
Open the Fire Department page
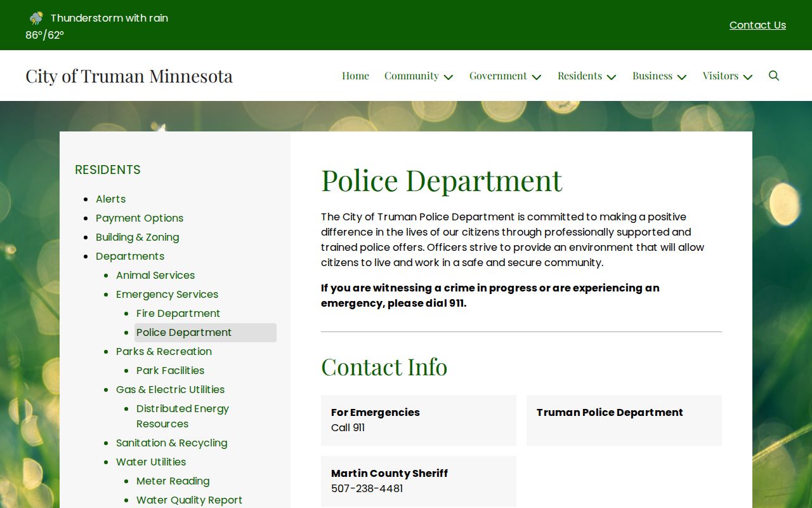coord(178,313)
